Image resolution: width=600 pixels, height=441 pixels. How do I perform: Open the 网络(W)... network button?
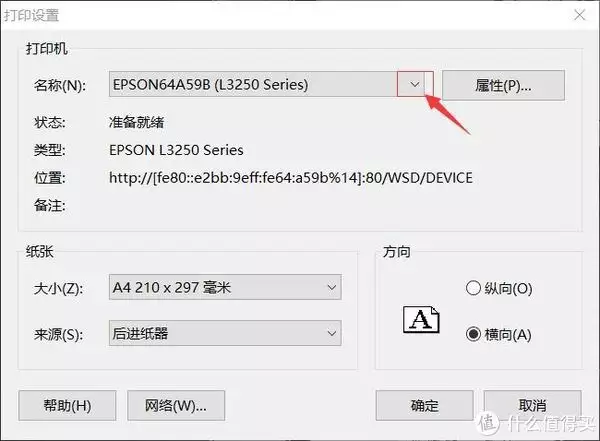tap(176, 405)
